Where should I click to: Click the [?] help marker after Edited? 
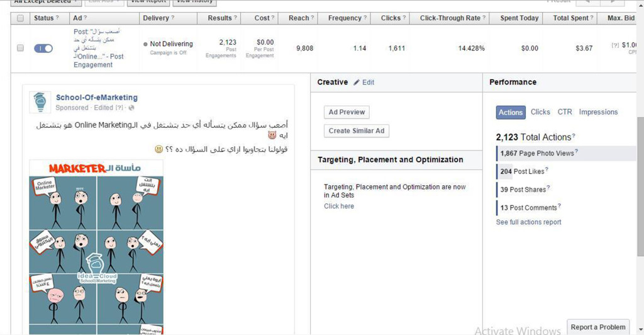click(x=119, y=108)
